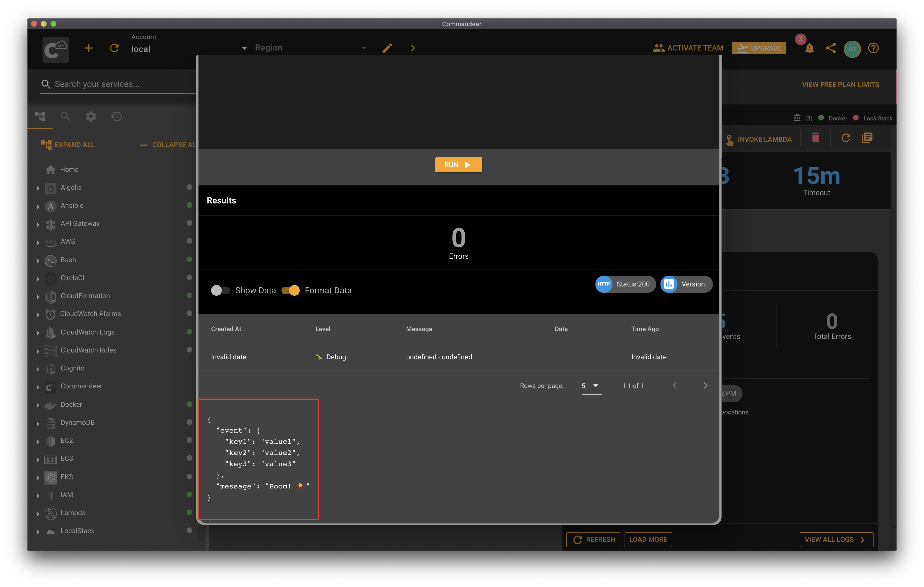Expand the EC2 tree node
The width and height of the screenshot is (924, 587).
coord(38,441)
